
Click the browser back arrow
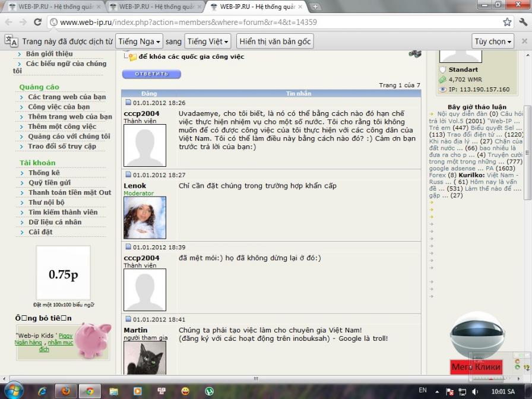pos(8,22)
